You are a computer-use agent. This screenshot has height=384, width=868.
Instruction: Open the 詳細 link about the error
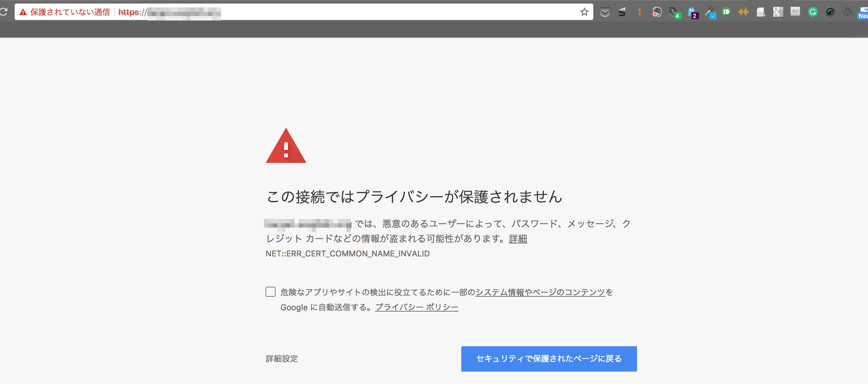518,239
